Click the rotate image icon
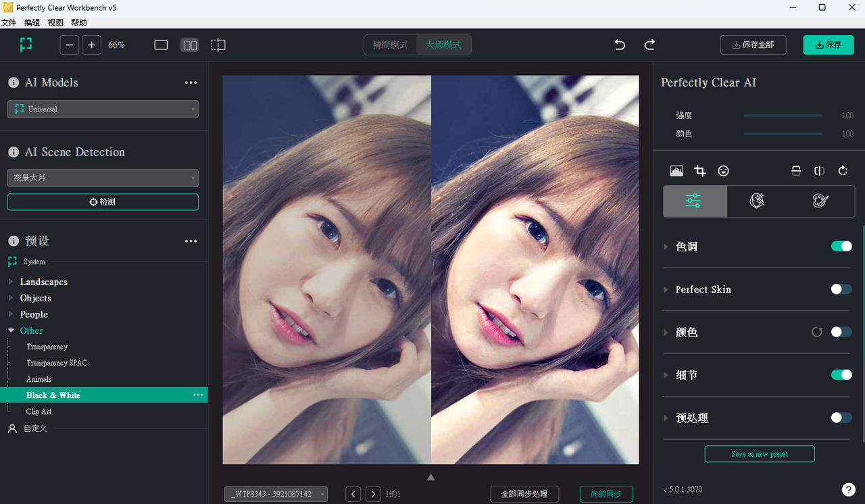865x504 pixels. point(843,171)
